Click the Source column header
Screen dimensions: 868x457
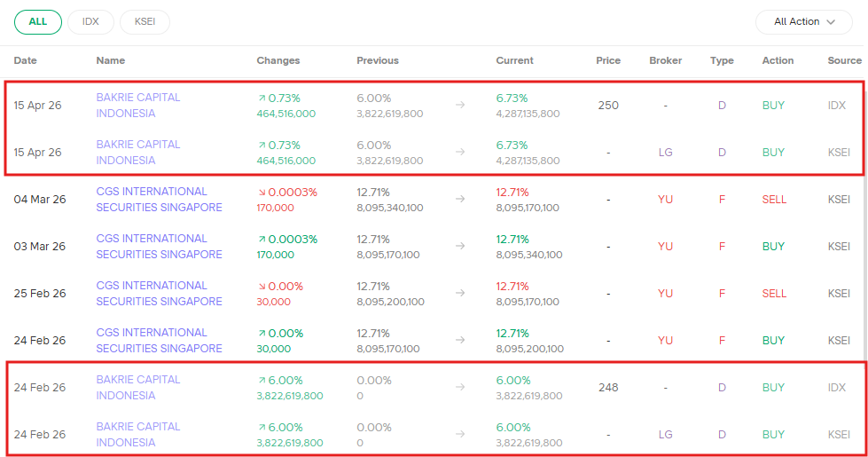pyautogui.click(x=844, y=60)
